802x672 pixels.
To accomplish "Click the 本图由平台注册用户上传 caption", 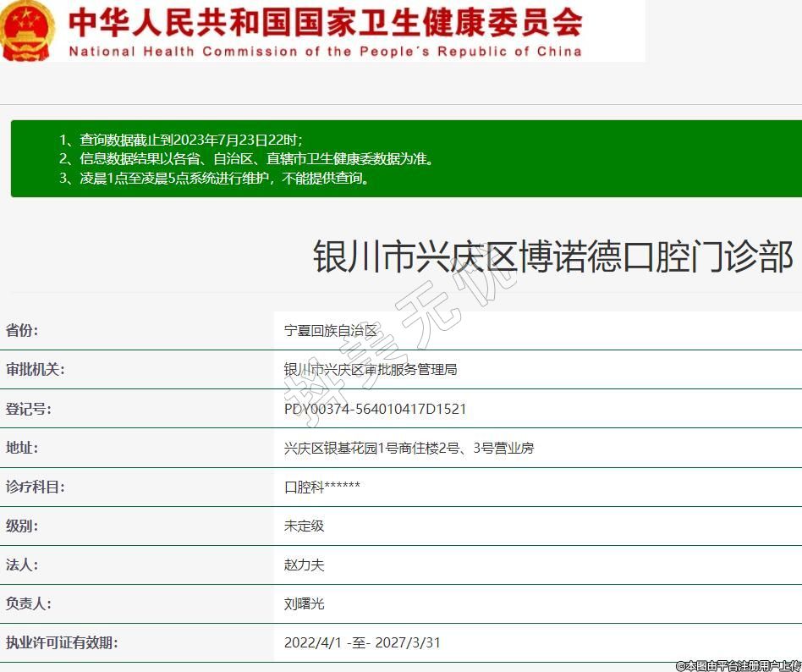I will point(737,665).
